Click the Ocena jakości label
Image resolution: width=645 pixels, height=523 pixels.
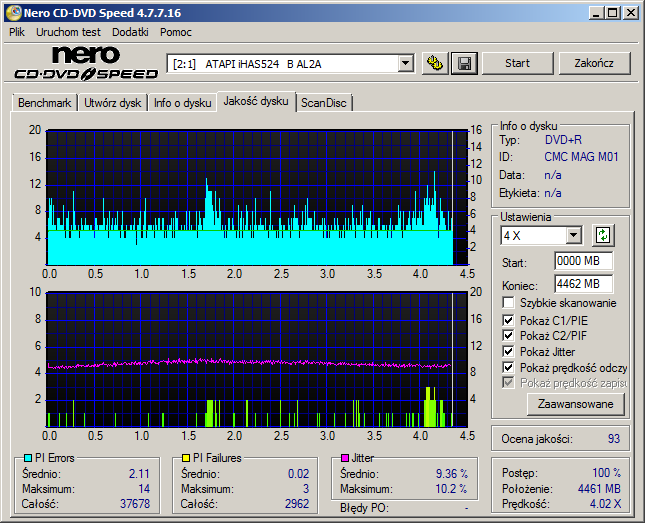click(x=537, y=439)
